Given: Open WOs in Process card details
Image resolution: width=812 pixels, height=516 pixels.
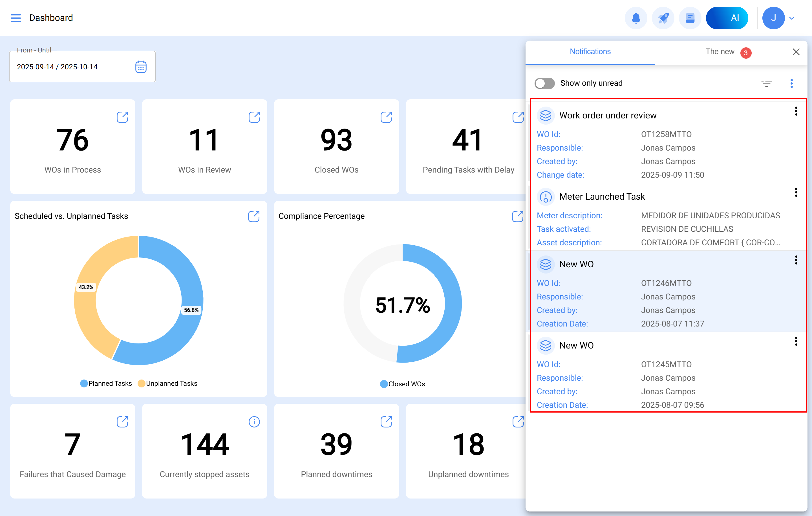Looking at the screenshot, I should tap(122, 117).
